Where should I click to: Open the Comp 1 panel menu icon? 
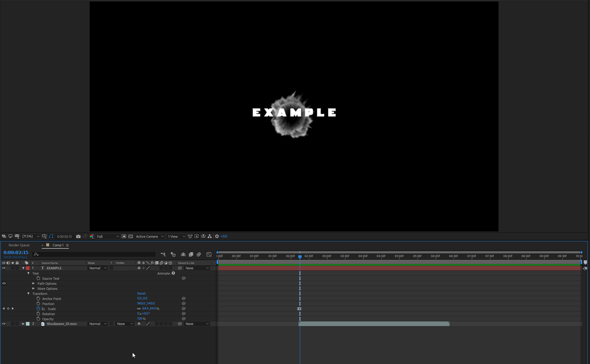pos(67,245)
